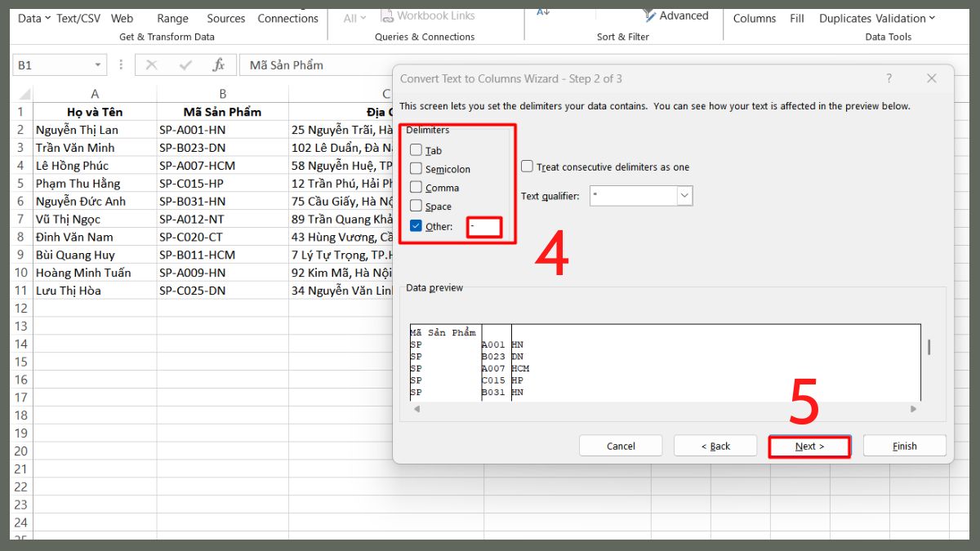Check the Comma delimiter option
This screenshot has width=980, height=551.
point(416,188)
